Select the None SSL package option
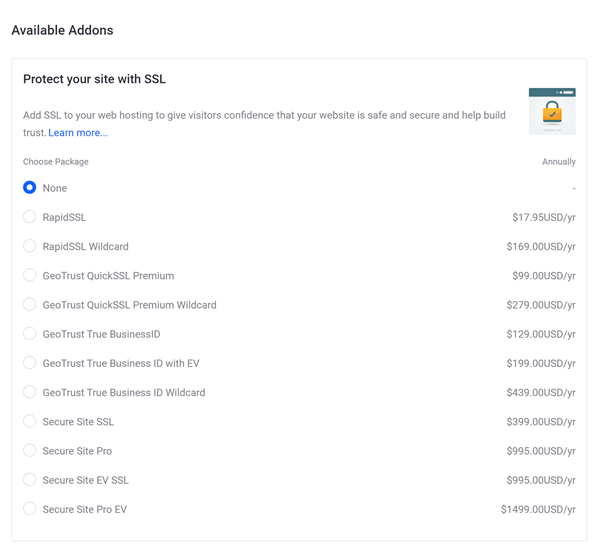The width and height of the screenshot is (602, 560). point(30,187)
